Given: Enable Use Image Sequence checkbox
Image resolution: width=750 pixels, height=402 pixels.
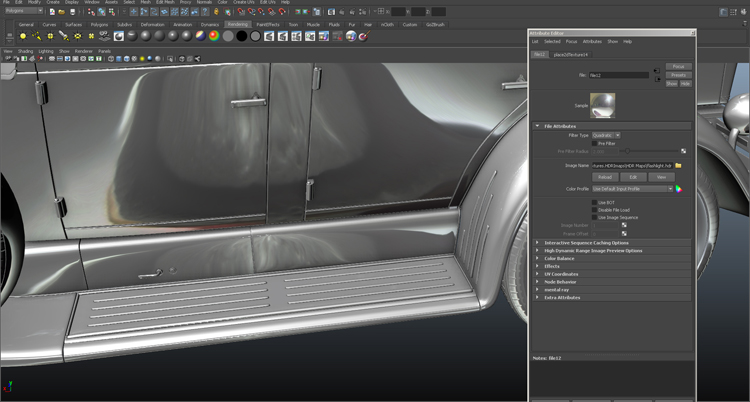Looking at the screenshot, I should (594, 217).
